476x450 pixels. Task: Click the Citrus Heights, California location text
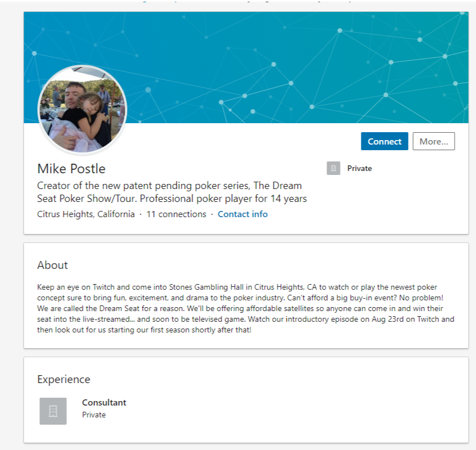86,214
